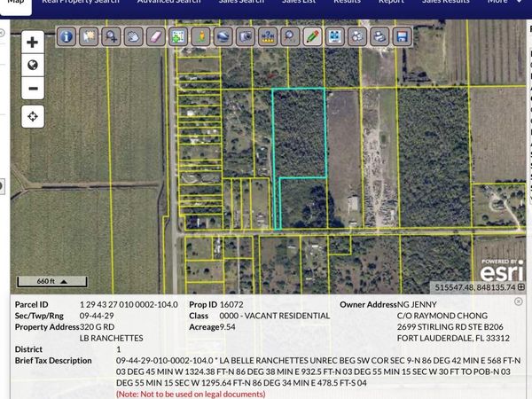Image resolution: width=532 pixels, height=399 pixels.
Task: Click Sec/Twp/Rng value 09-44-29
Action: (x=97, y=316)
